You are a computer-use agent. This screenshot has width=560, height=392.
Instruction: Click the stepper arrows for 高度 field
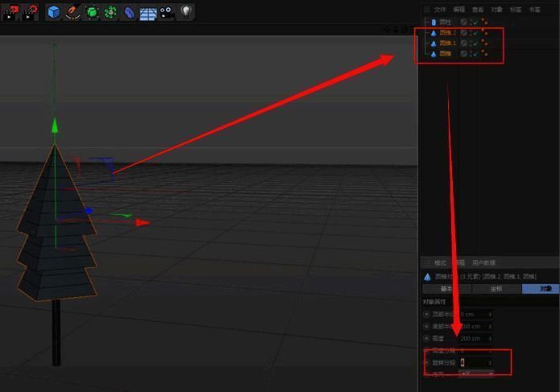[491, 338]
